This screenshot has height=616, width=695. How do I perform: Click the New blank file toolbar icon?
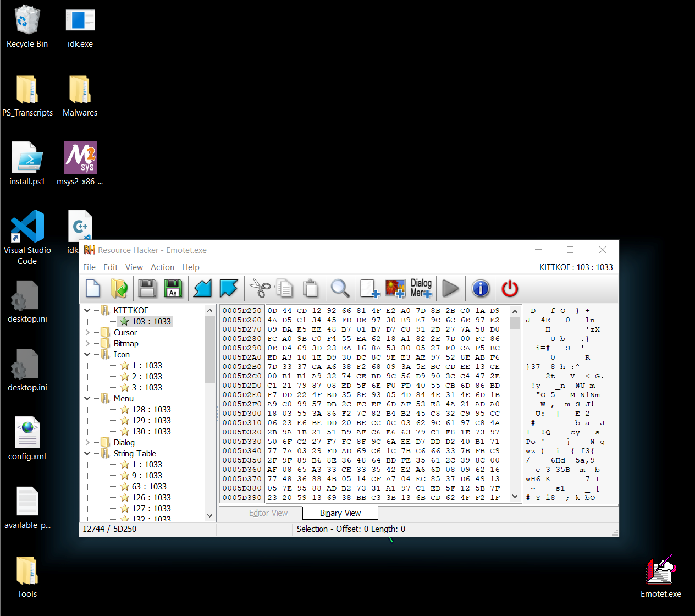click(93, 288)
